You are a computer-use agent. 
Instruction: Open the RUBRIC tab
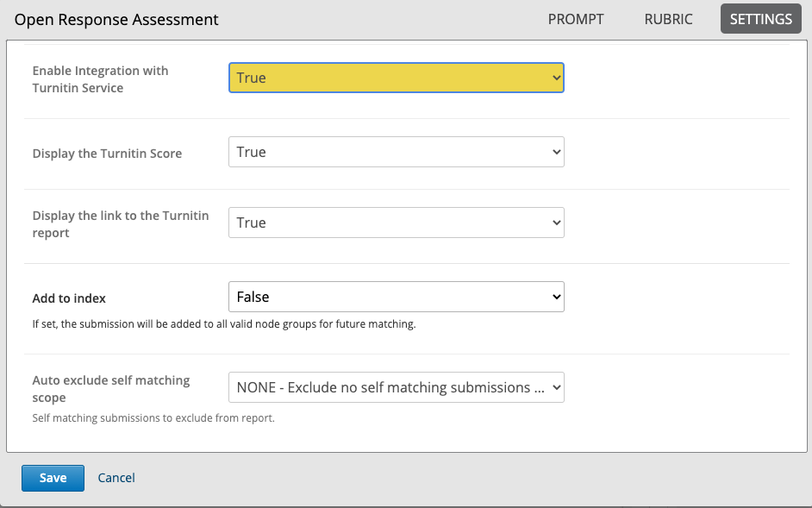(x=668, y=19)
